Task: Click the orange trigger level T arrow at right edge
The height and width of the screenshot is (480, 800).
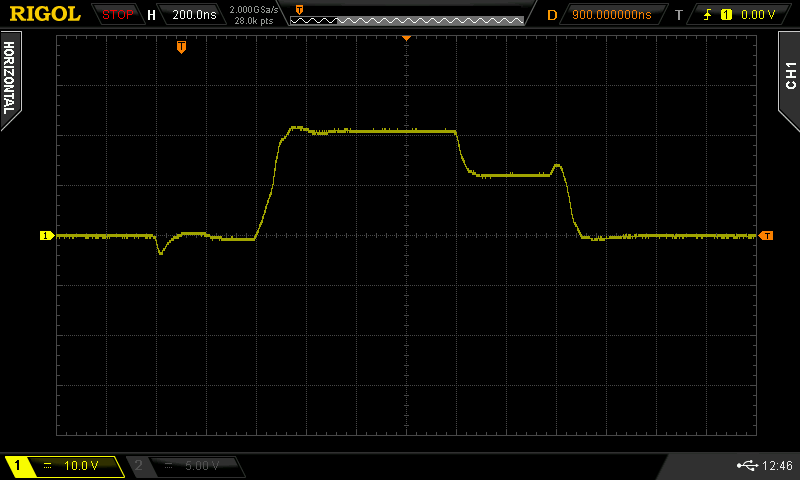Action: 766,236
